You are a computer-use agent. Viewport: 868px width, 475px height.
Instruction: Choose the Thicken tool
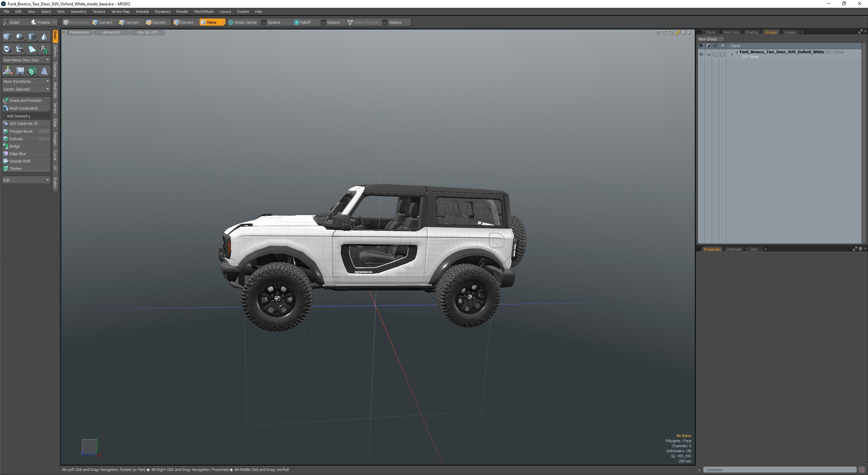pos(26,169)
